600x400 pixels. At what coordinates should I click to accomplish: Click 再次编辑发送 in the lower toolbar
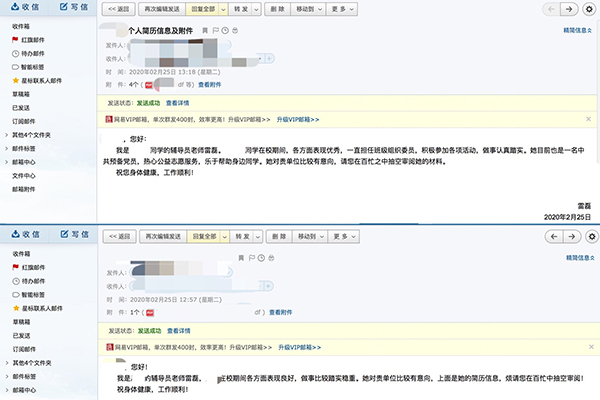click(x=163, y=237)
